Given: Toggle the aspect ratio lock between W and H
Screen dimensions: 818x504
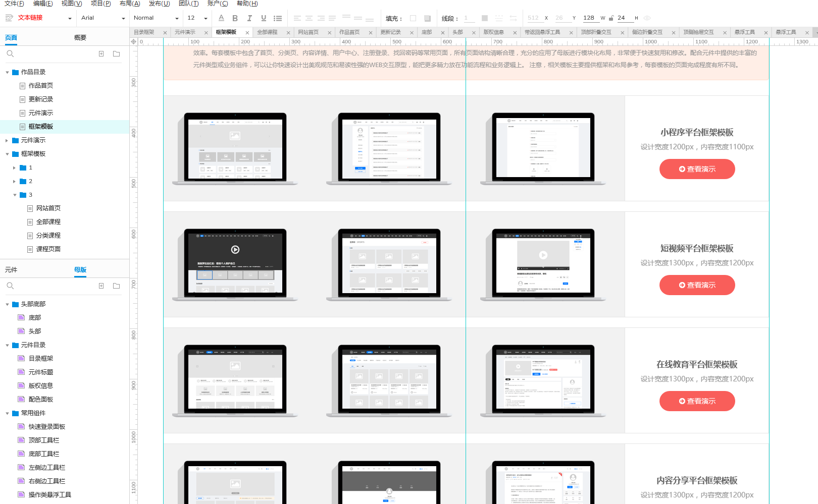Looking at the screenshot, I should click(611, 18).
